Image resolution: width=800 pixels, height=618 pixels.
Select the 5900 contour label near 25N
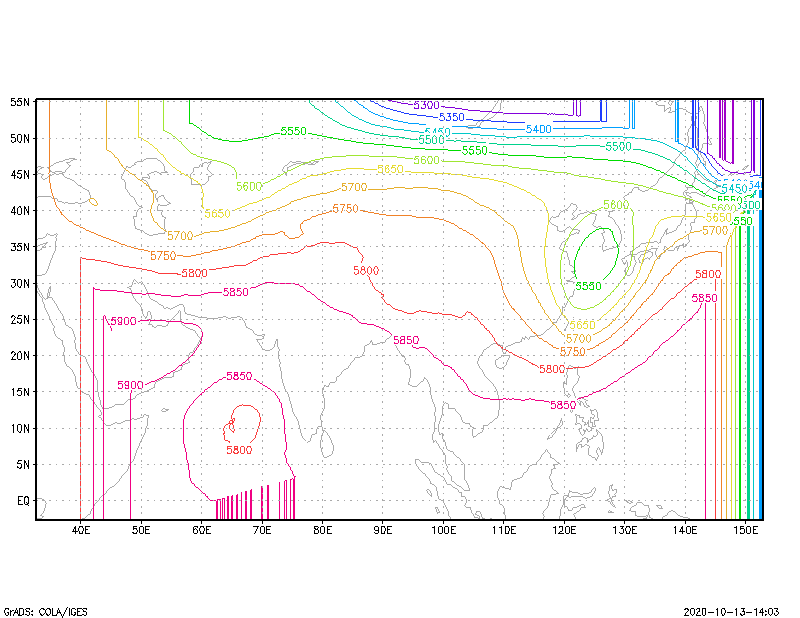[123, 321]
